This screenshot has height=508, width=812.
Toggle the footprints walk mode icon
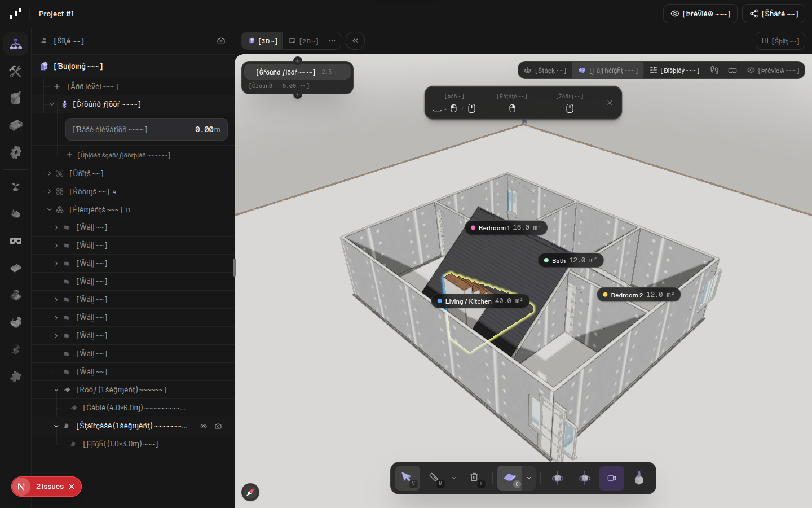point(714,71)
